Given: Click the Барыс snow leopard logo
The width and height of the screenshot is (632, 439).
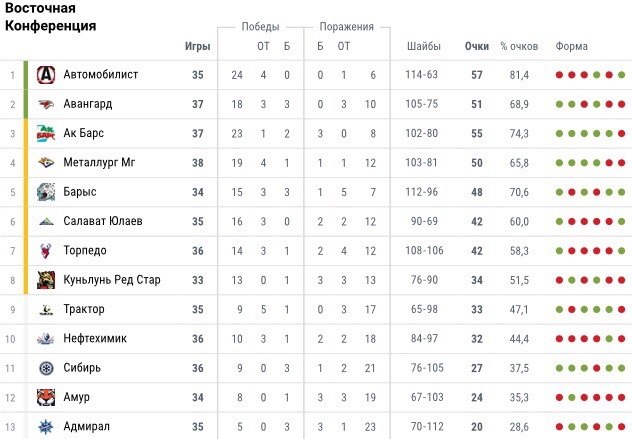Looking at the screenshot, I should pos(45,192).
